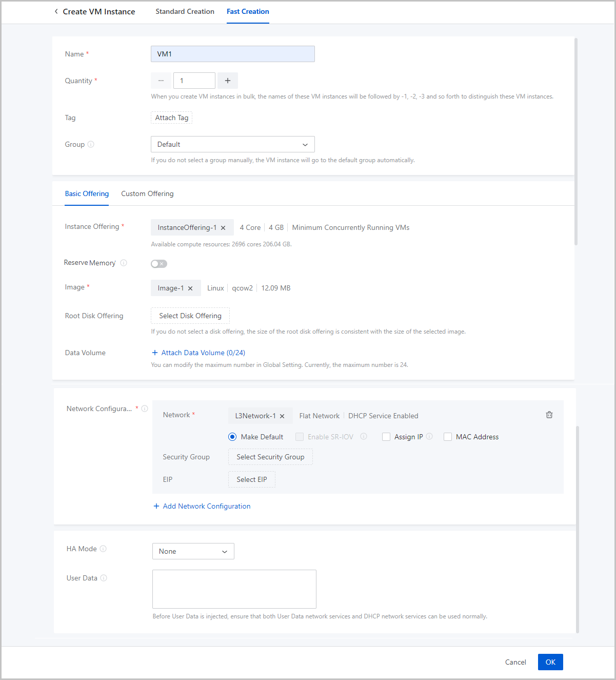Open the Group info tooltip icon
616x680 pixels.
[x=91, y=144]
